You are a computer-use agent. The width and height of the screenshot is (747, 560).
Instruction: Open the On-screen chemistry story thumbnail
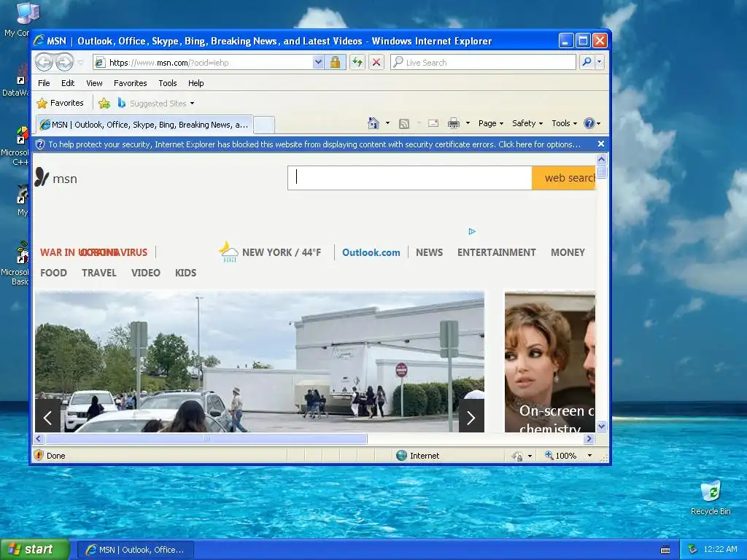(550, 362)
